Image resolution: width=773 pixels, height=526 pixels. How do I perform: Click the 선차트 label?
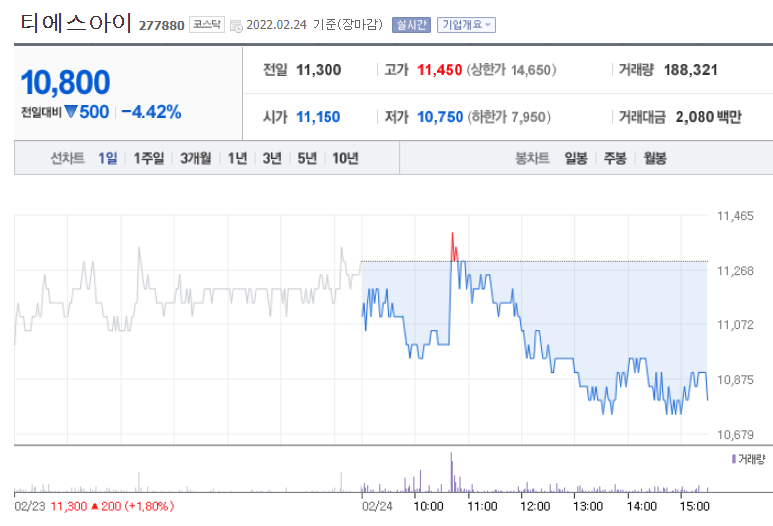click(x=68, y=158)
